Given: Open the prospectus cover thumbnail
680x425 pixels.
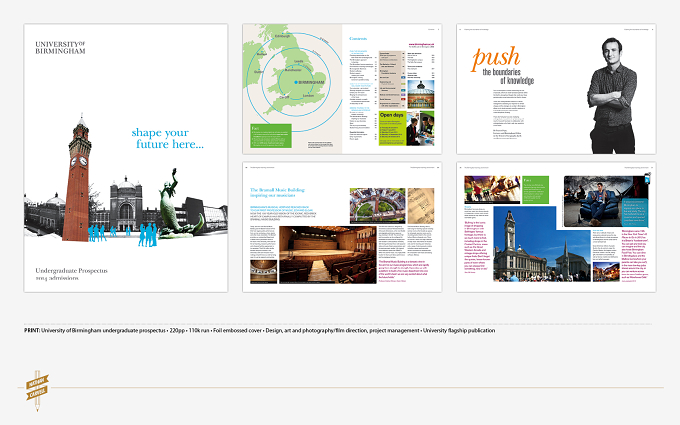Looking at the screenshot, I should [126, 158].
